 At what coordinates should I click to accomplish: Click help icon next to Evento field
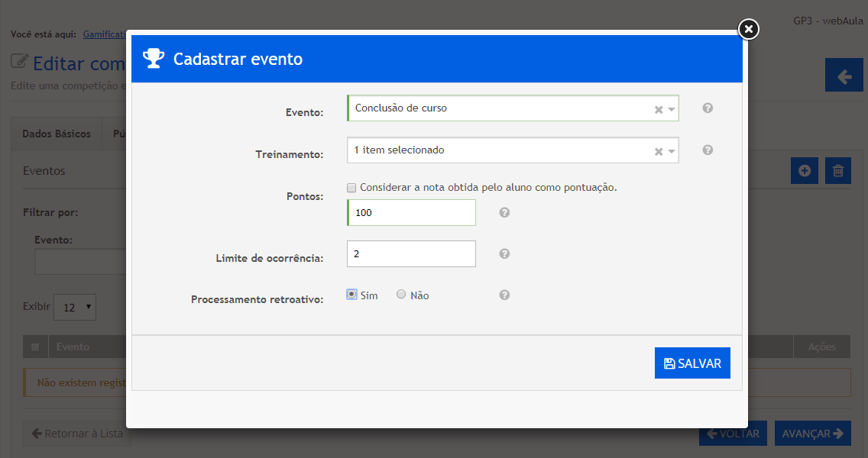pyautogui.click(x=708, y=108)
